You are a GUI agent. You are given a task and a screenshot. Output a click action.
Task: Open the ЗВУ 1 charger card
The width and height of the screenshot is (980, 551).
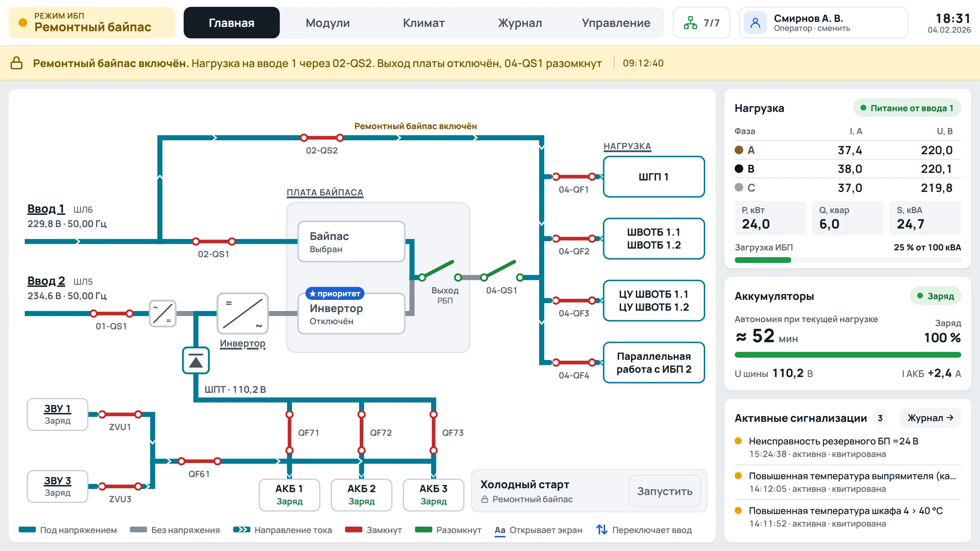click(x=57, y=414)
